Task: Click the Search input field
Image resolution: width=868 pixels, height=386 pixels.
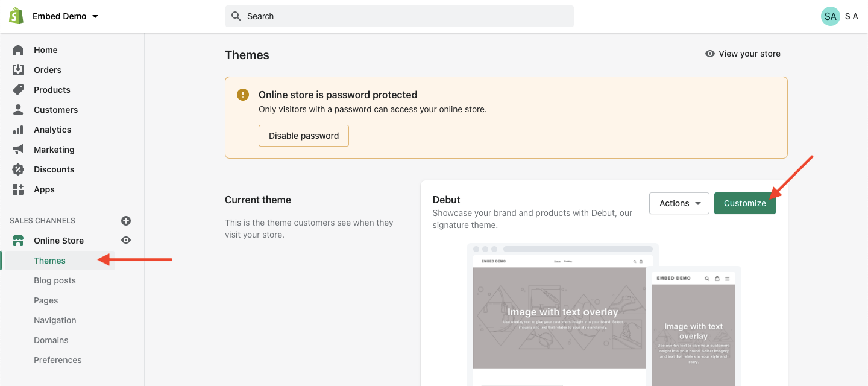Action: 400,16
